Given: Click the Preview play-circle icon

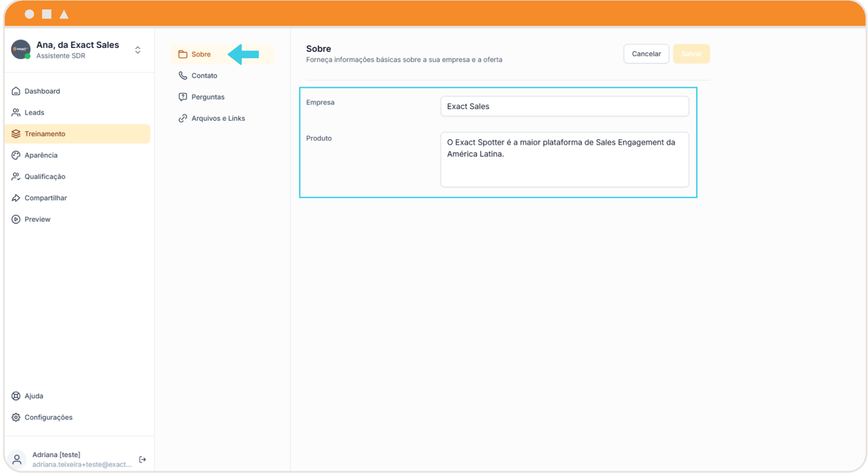Looking at the screenshot, I should click(x=16, y=219).
